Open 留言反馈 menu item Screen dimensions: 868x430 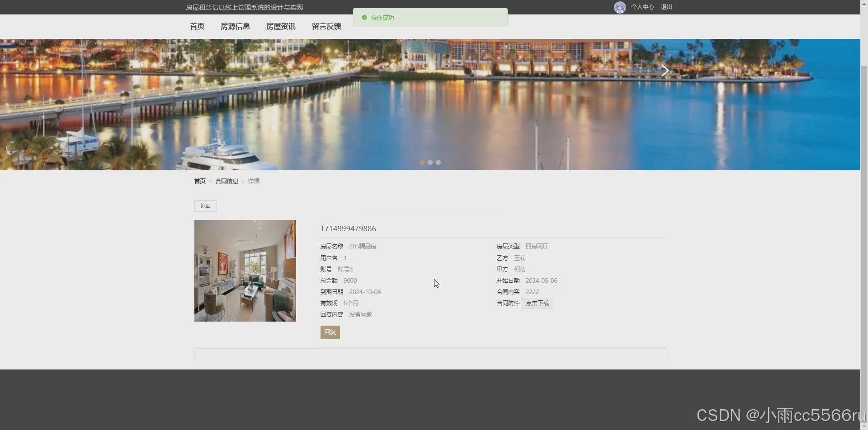coord(326,26)
